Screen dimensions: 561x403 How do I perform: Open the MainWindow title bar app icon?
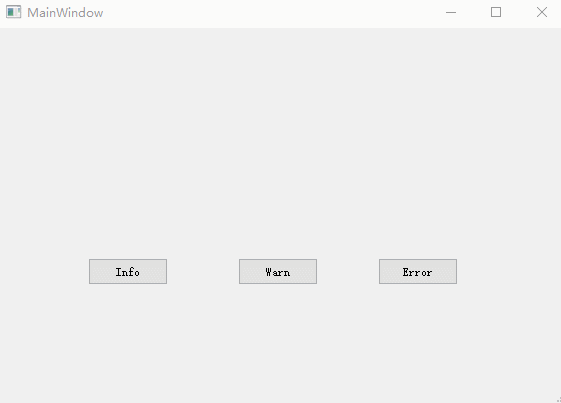(x=14, y=12)
